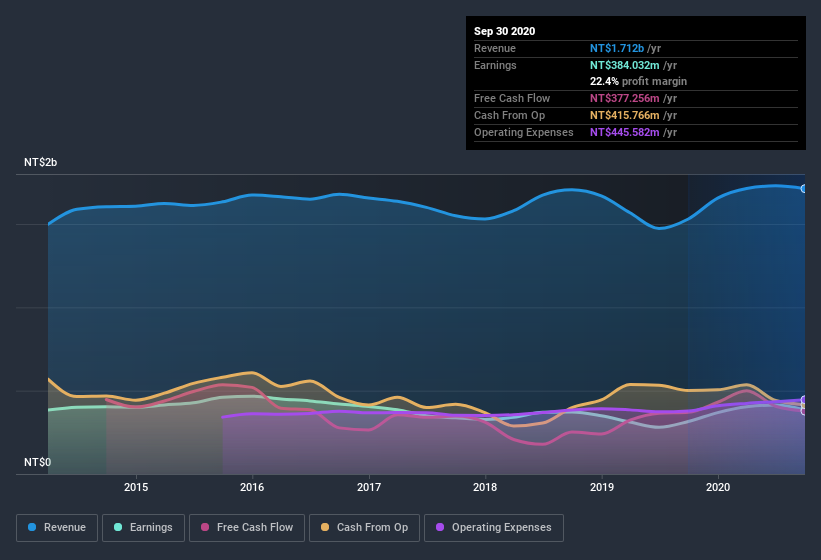Click the purple Operating Expenses legend dot

[x=440, y=527]
